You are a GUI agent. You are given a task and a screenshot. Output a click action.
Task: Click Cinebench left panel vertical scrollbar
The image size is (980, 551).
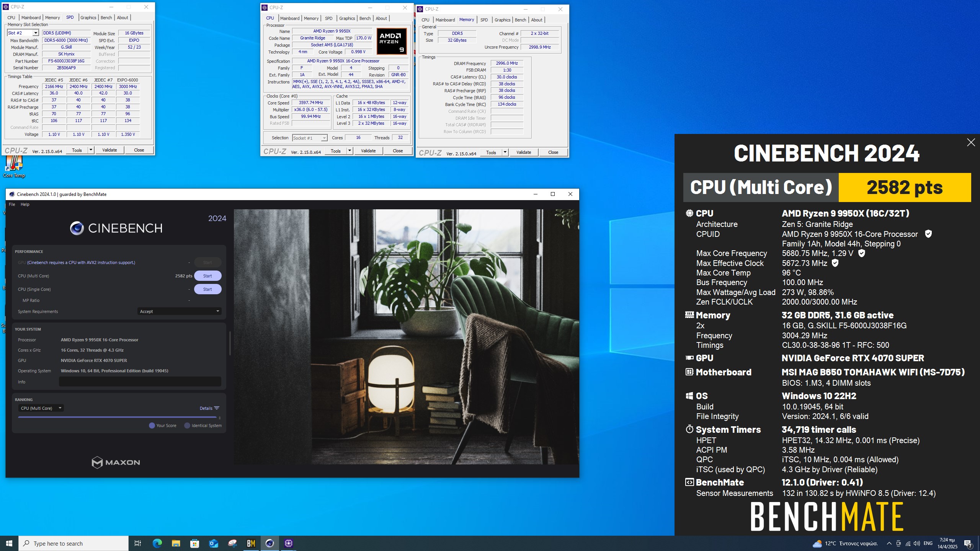tap(230, 343)
